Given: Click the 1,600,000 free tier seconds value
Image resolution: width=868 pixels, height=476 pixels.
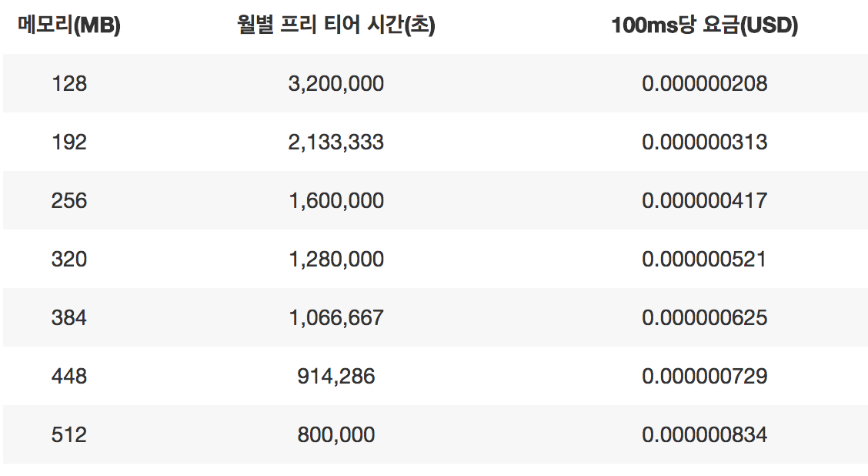Looking at the screenshot, I should pyautogui.click(x=336, y=200).
